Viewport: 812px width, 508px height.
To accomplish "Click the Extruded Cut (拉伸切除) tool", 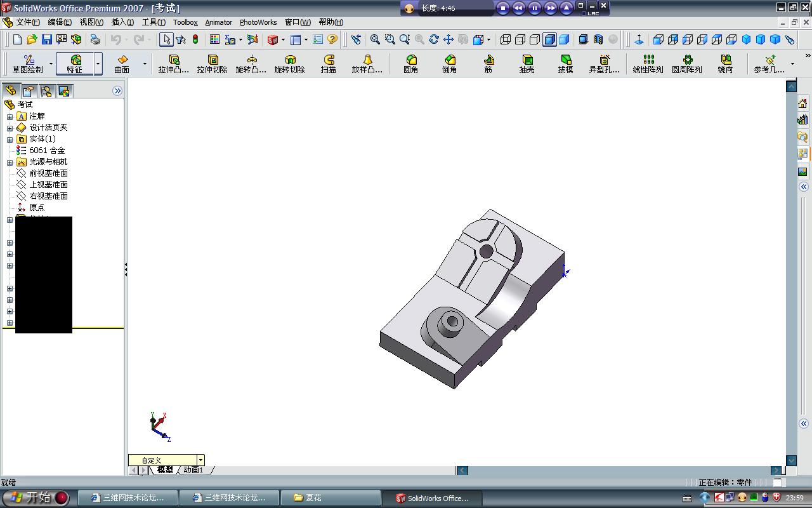I will point(212,63).
